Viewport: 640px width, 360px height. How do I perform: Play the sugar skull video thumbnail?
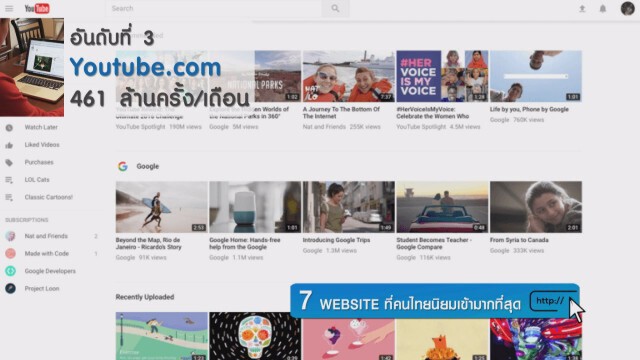[255, 336]
